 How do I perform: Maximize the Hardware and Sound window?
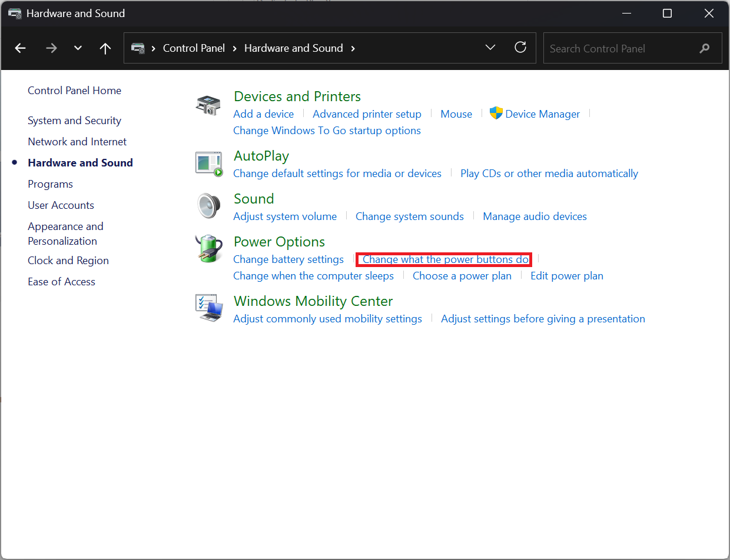click(667, 14)
